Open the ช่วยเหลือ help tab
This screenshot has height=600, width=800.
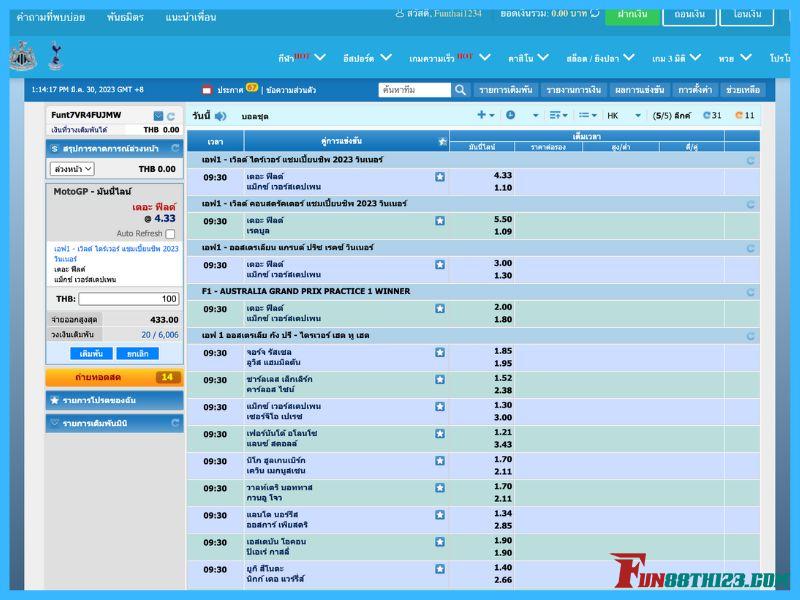coord(743,90)
